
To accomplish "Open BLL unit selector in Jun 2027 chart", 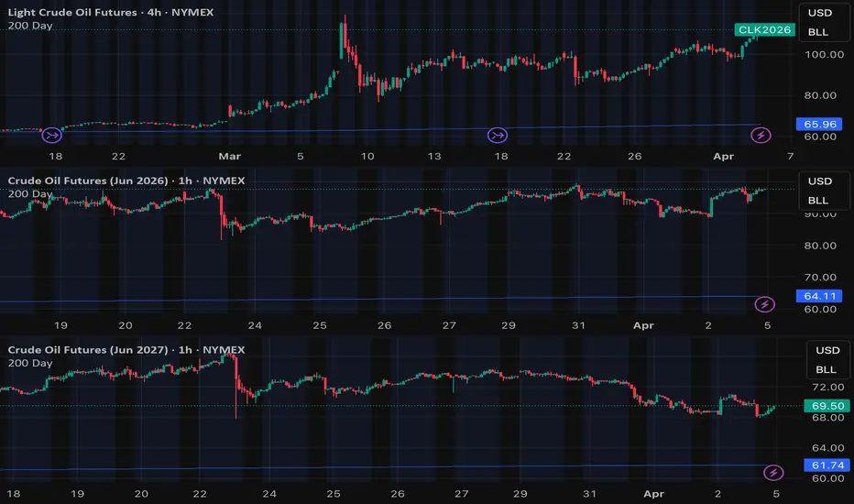I will tap(826, 369).
